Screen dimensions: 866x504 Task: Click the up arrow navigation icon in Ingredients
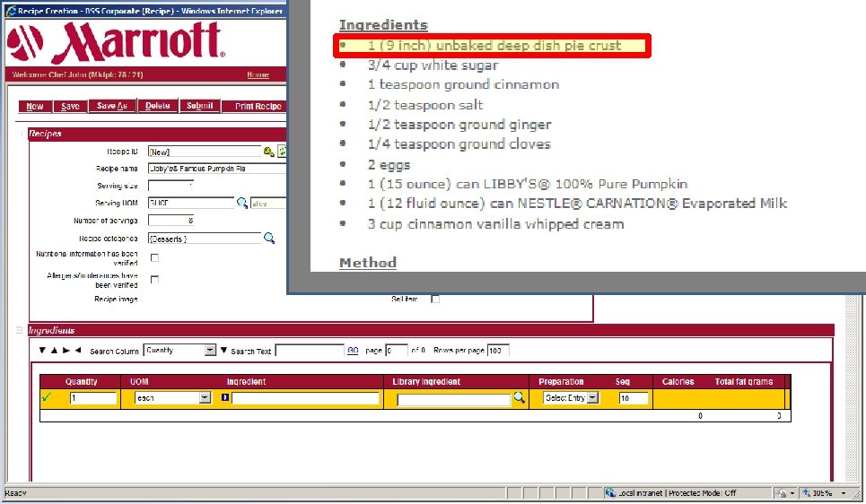point(54,350)
